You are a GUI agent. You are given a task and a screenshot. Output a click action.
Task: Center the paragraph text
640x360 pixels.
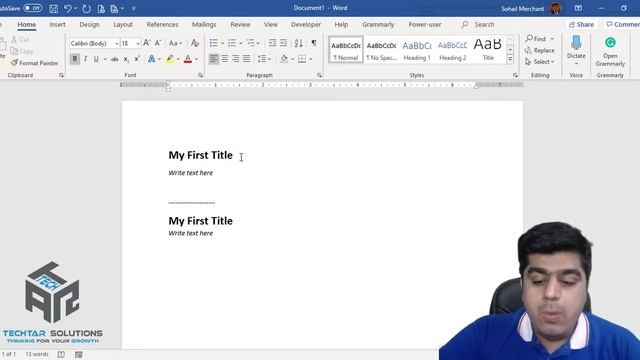[224, 59]
